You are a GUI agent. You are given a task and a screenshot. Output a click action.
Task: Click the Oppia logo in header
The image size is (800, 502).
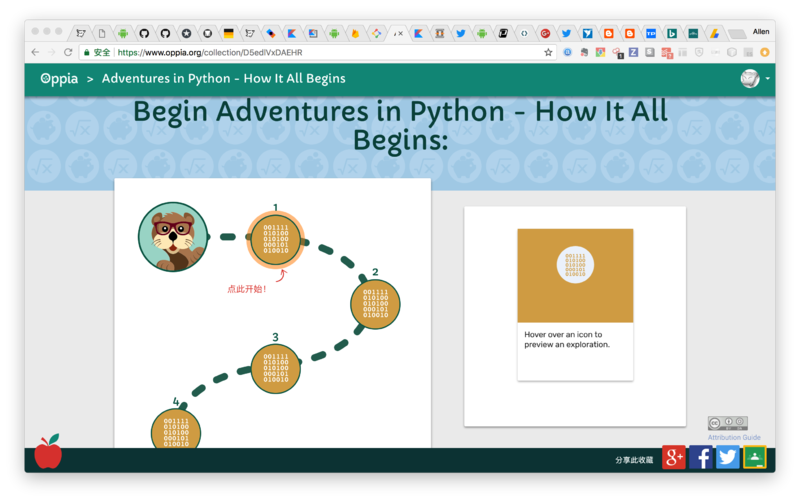(x=59, y=78)
